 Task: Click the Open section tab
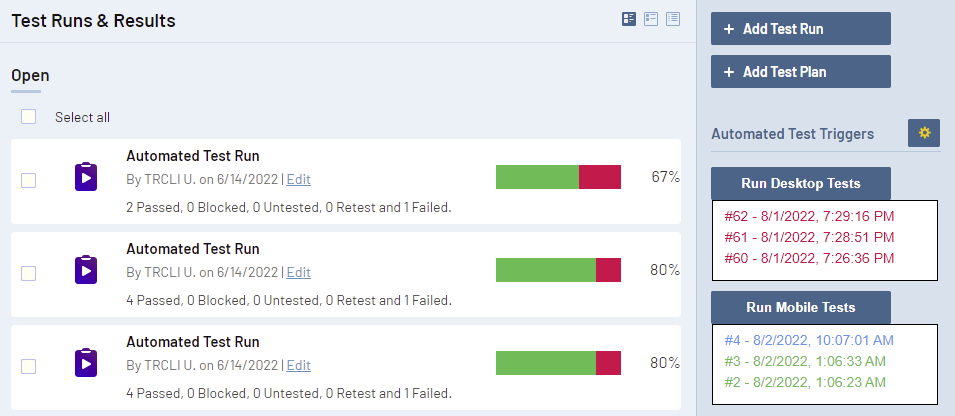30,75
